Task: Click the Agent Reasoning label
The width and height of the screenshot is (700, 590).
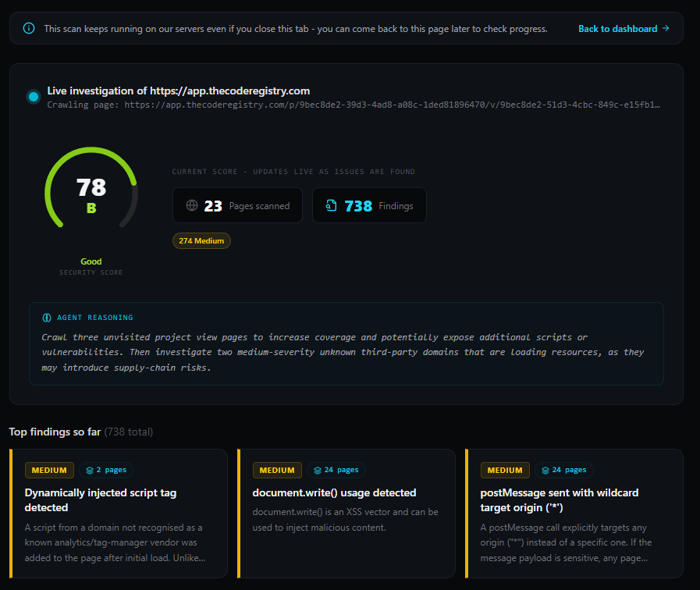Action: pos(94,318)
